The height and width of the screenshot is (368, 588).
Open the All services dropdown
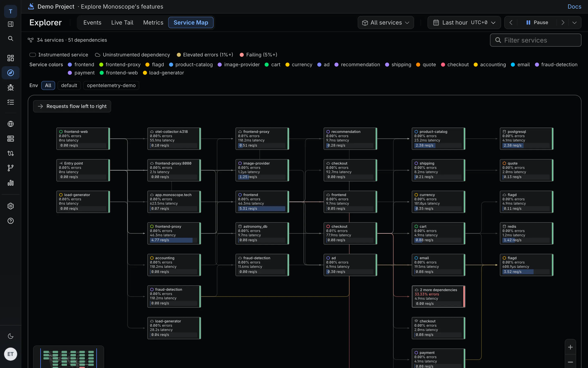[386, 23]
